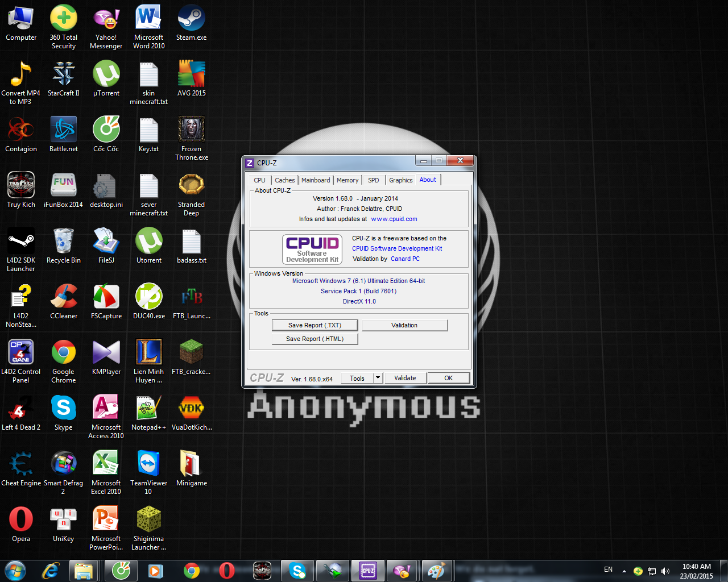Viewport: 728px width, 582px height.
Task: Click Save Report (.TXT) button
Action: point(315,325)
